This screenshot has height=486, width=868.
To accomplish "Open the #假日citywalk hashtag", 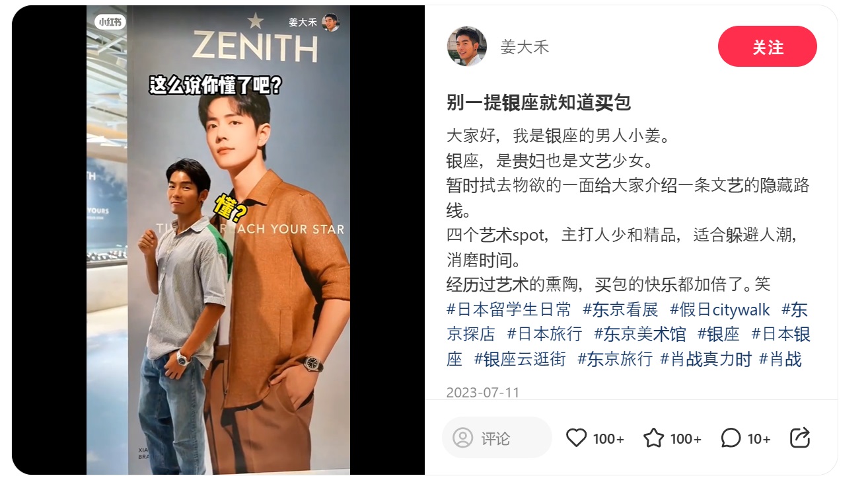I will pyautogui.click(x=720, y=309).
